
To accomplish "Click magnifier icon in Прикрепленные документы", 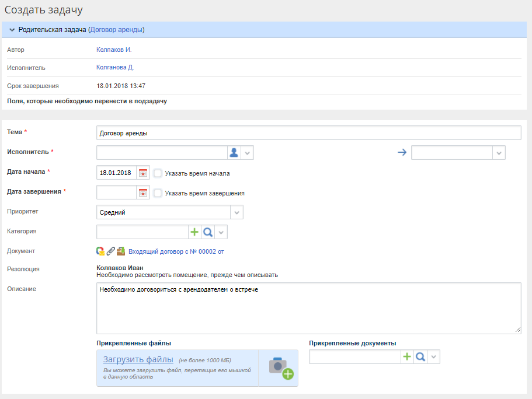I will coord(420,357).
